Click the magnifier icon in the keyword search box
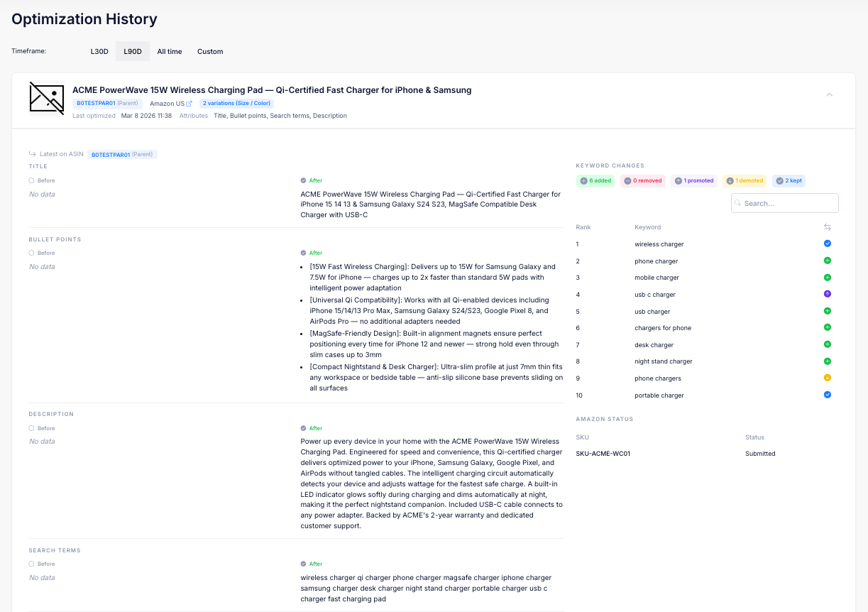Screen dimensions: 868x612 pos(739,202)
